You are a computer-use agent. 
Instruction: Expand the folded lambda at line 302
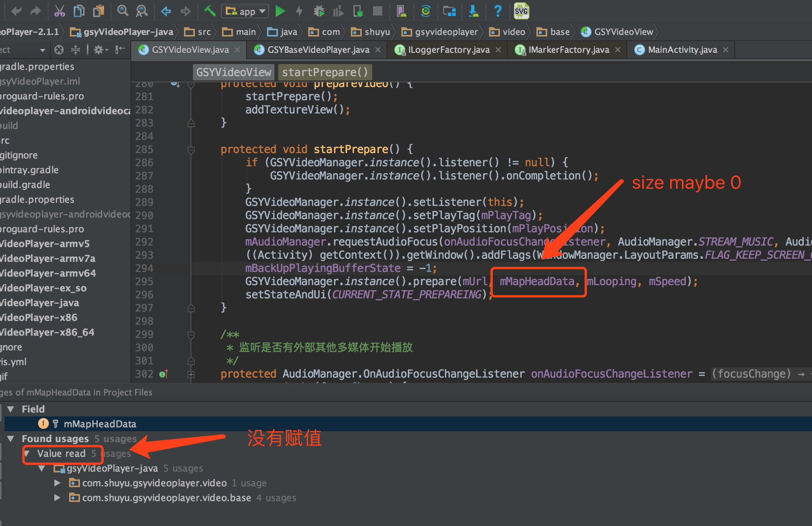click(191, 374)
